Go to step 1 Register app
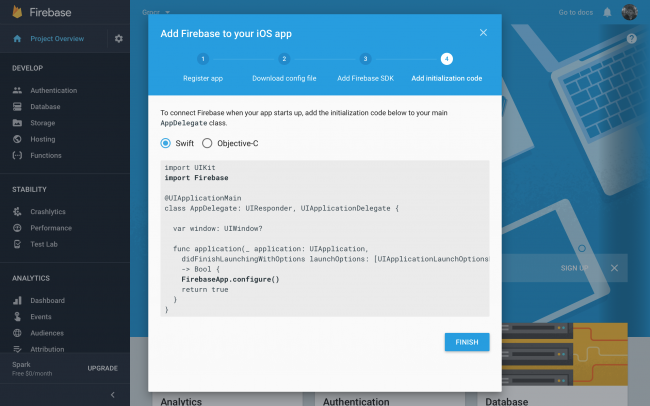Viewport: 650px width, 406px height. tap(203, 67)
